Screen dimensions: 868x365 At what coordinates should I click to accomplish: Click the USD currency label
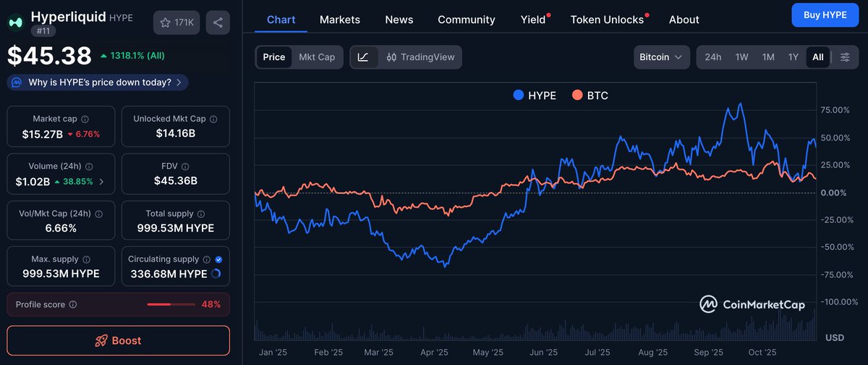tap(835, 337)
